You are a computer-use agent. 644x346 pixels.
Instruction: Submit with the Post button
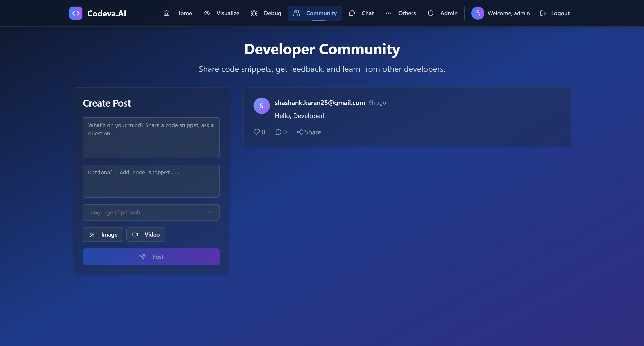151,257
